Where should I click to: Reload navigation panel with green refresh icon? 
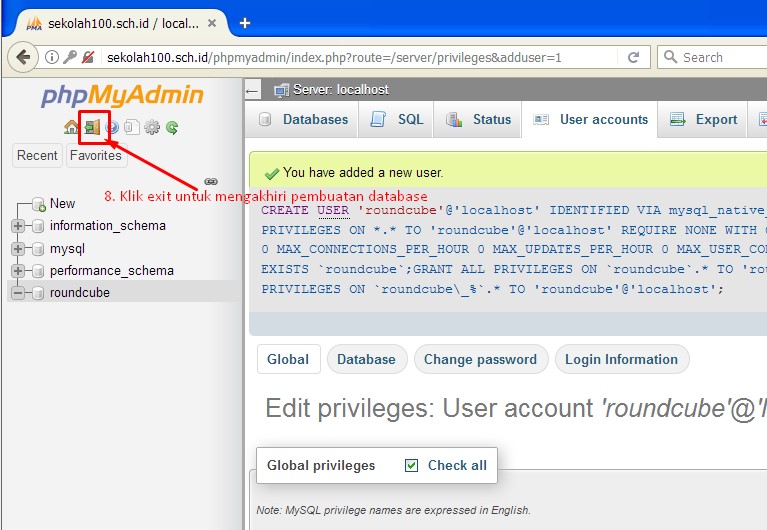pyautogui.click(x=172, y=127)
